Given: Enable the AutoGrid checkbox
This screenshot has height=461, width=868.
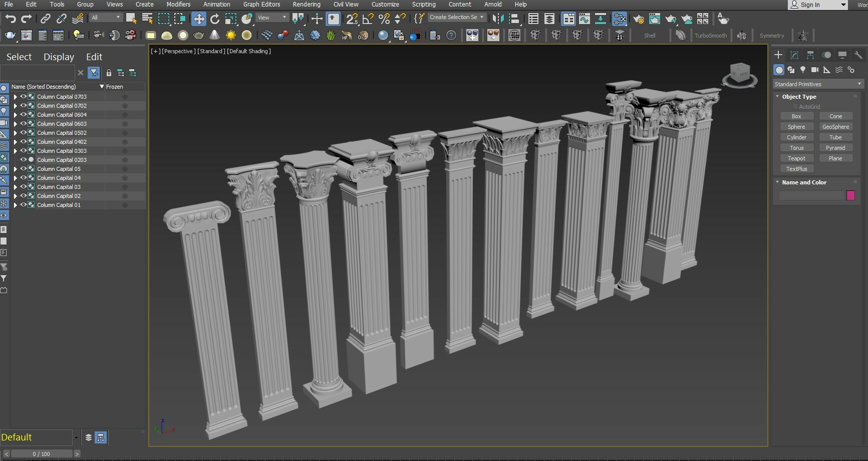Looking at the screenshot, I should click(795, 107).
